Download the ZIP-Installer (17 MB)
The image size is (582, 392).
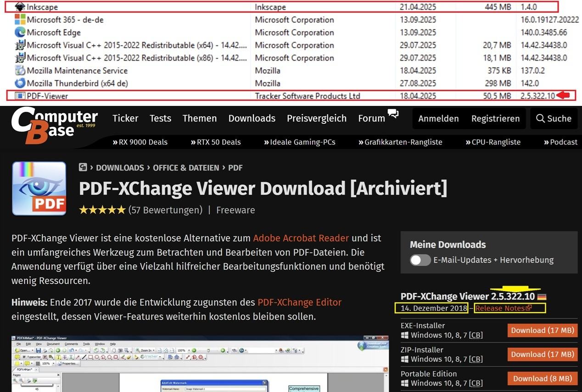tap(543, 354)
